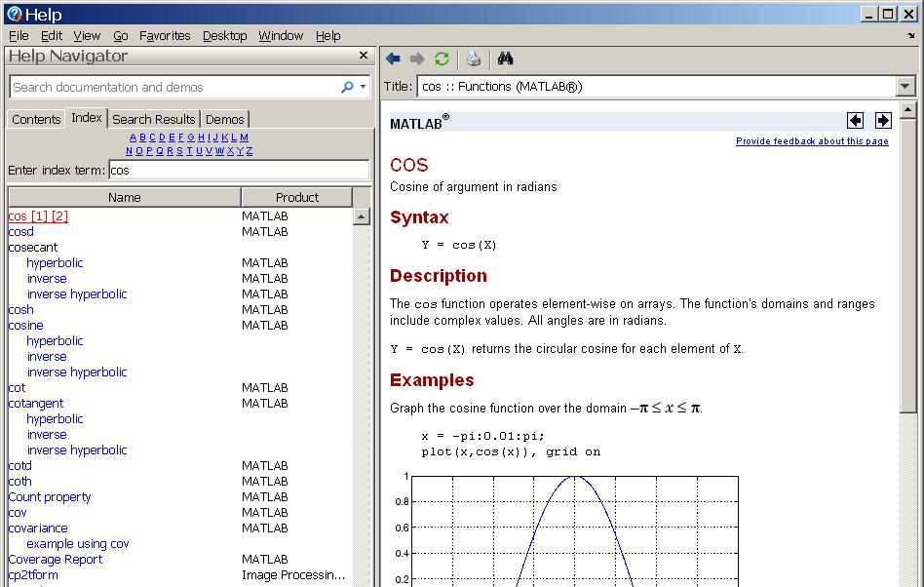Click the search magnifier icon

click(x=347, y=87)
